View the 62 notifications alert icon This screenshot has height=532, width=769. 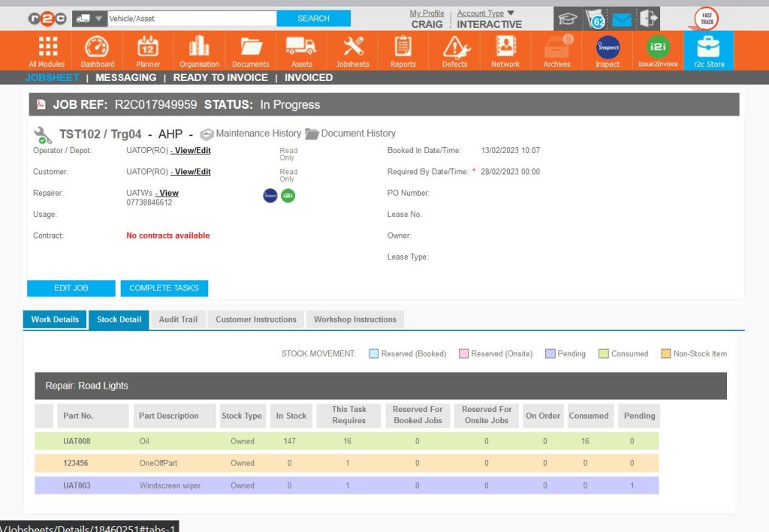point(597,19)
